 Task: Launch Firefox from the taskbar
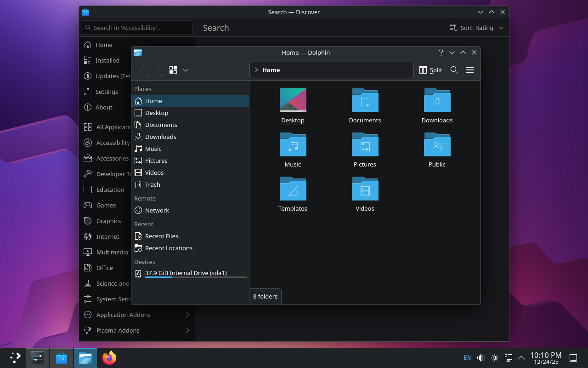coord(109,358)
